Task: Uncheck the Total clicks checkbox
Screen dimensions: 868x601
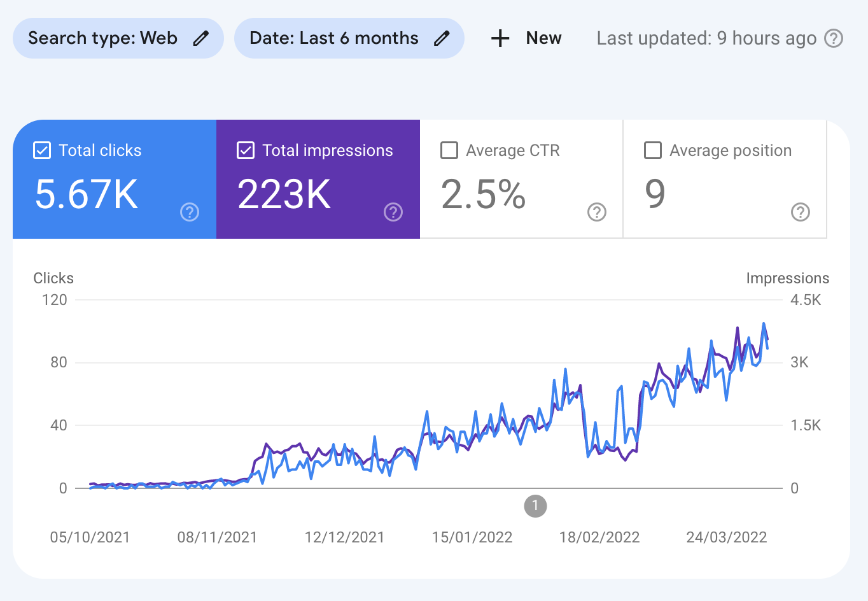Action: coord(42,150)
